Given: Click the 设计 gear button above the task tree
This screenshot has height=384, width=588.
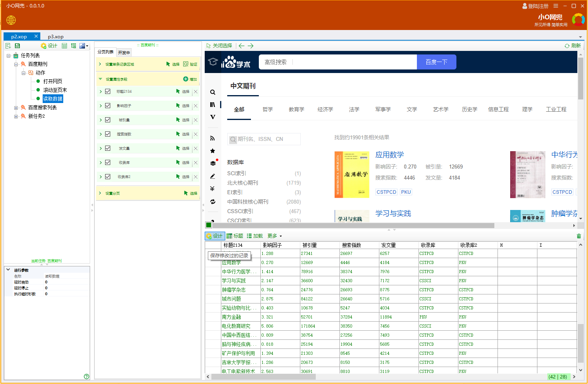Looking at the screenshot, I should coord(49,46).
